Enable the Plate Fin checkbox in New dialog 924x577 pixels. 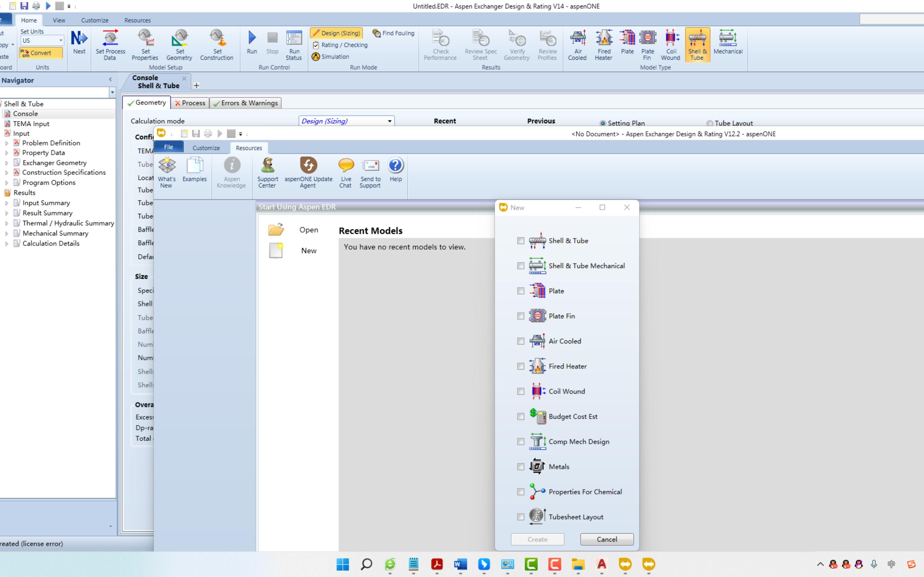[521, 316]
